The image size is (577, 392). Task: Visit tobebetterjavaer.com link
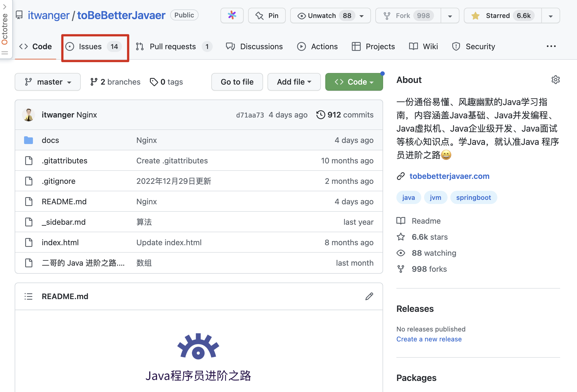coord(449,176)
